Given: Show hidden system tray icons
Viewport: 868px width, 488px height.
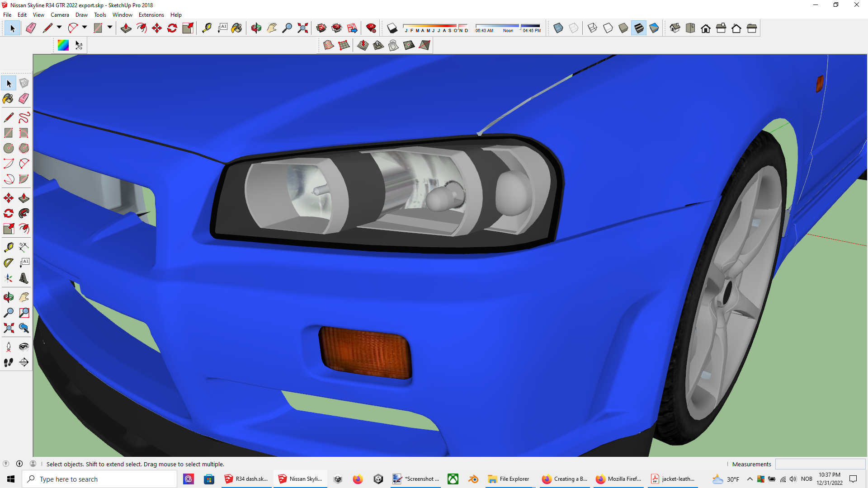Looking at the screenshot, I should (750, 479).
